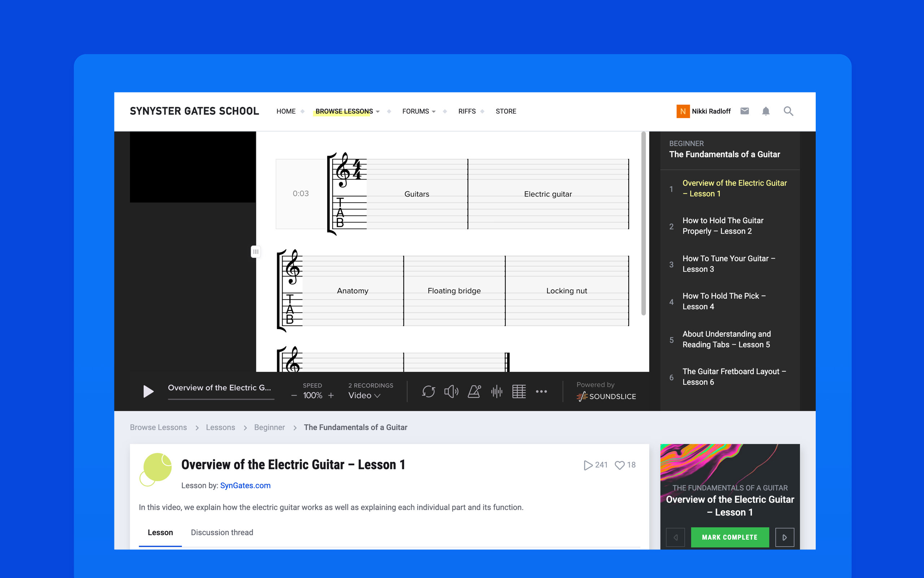Open How To Hold The Pick Lesson 4
Image resolution: width=924 pixels, height=578 pixels.
click(x=730, y=301)
